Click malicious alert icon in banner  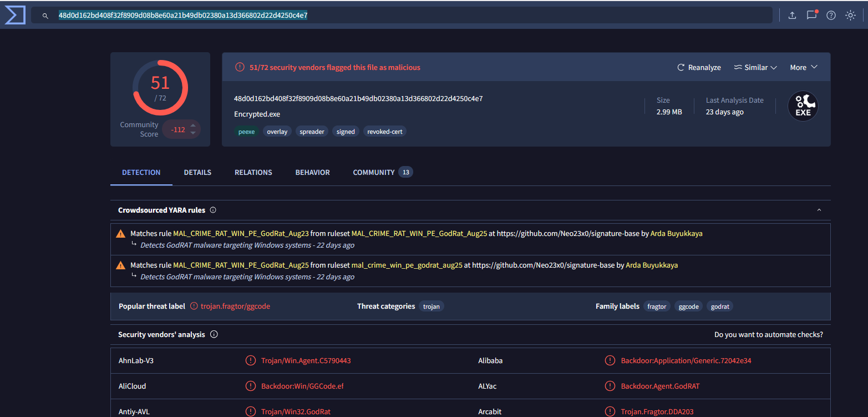point(240,67)
